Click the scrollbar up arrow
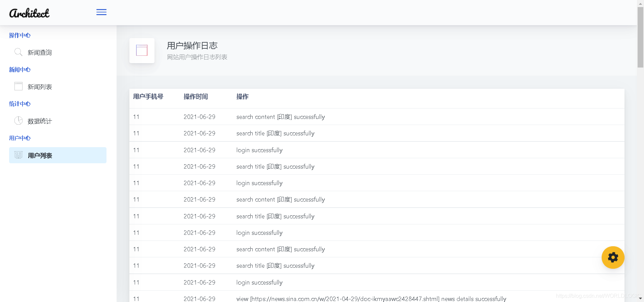The image size is (644, 302). pos(640,3)
